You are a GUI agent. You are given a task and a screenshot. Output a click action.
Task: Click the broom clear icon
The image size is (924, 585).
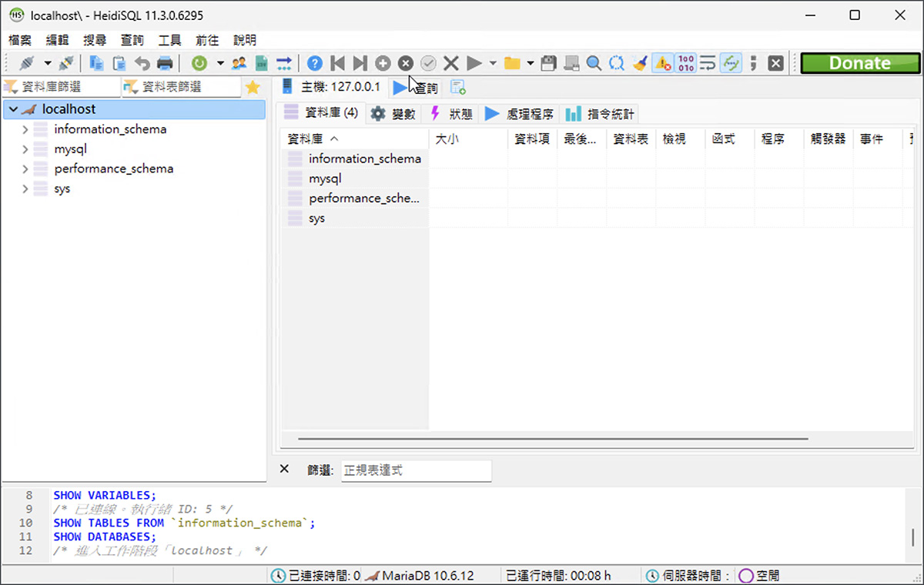[640, 63]
